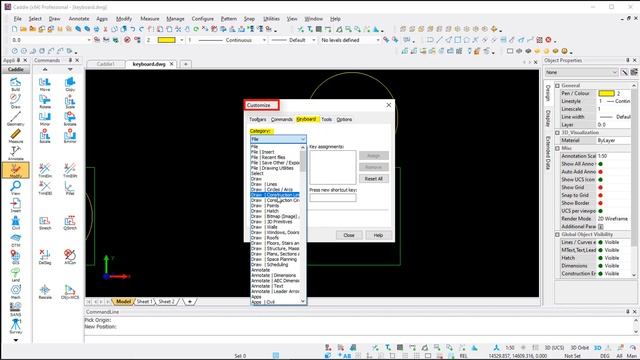Choose the Fillet command icon
Image resolution: width=640 pixels, height=360 pixels.
point(70,188)
